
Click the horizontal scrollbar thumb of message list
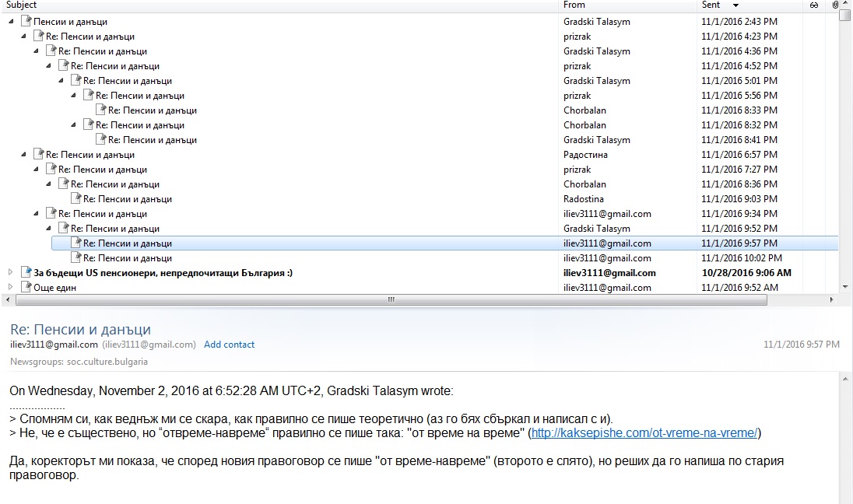[391, 299]
